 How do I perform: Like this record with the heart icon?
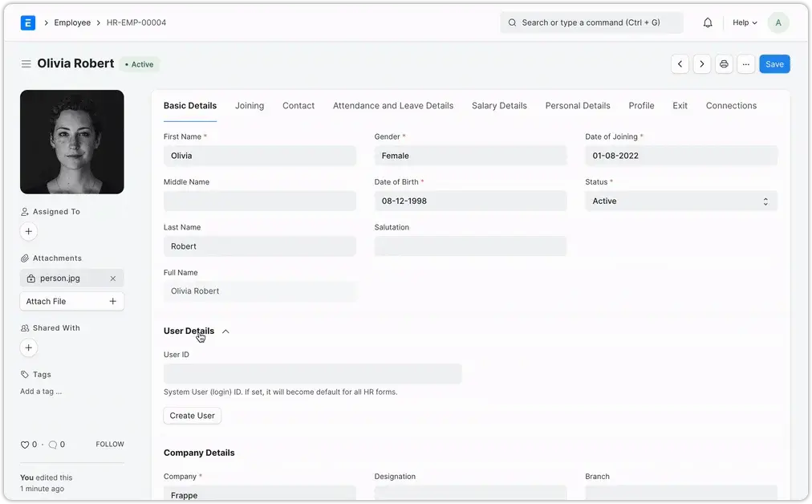coord(24,444)
